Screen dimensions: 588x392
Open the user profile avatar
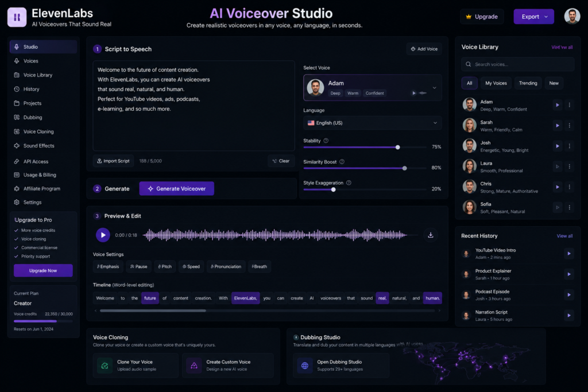coord(572,17)
